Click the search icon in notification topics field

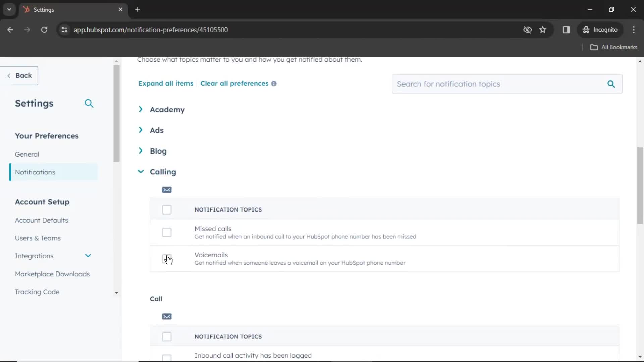[x=612, y=84]
